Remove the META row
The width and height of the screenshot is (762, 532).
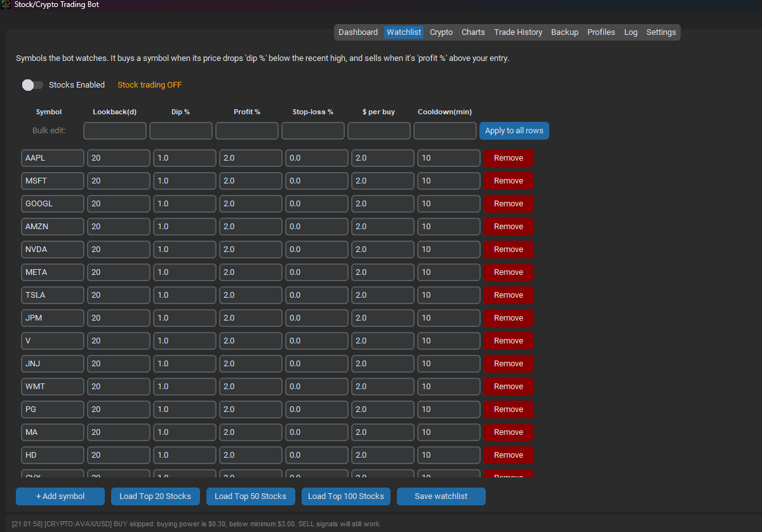(509, 272)
